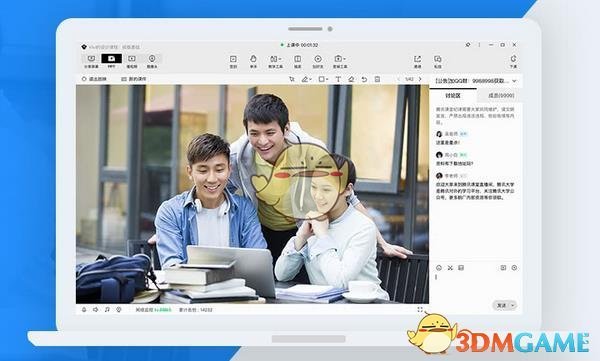Click the third chat message avatar
Screen dimensions: 600x361
coord(439,176)
